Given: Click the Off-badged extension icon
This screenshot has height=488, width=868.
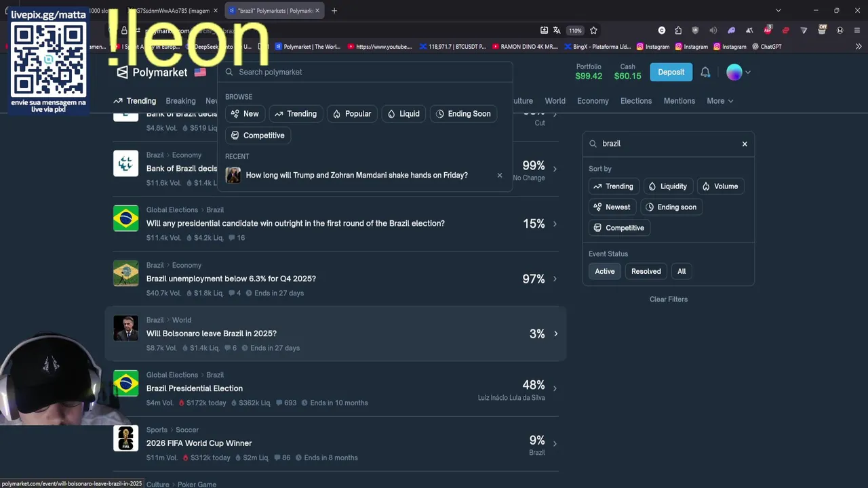Looking at the screenshot, I should pyautogui.click(x=822, y=30).
